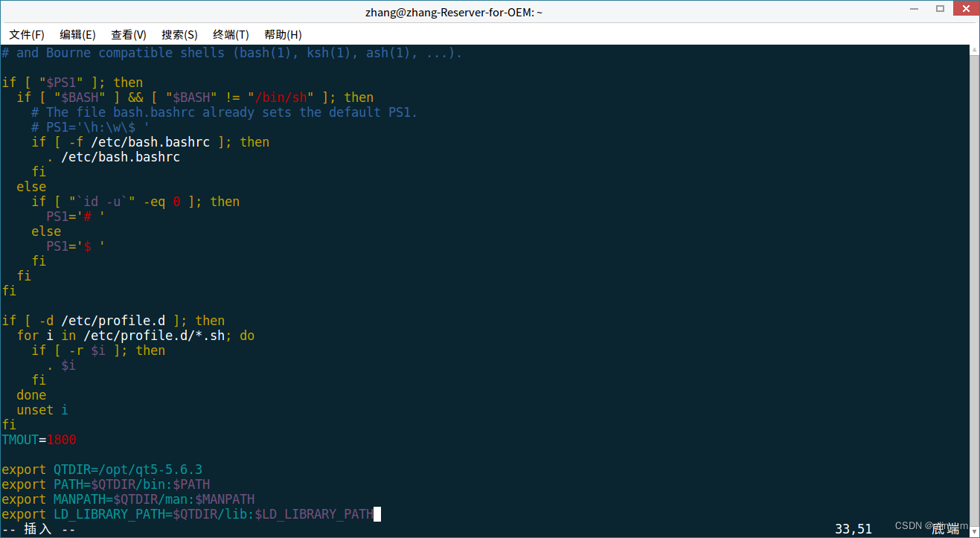Click the window title text
Screen dimensions: 980x538
[454, 12]
